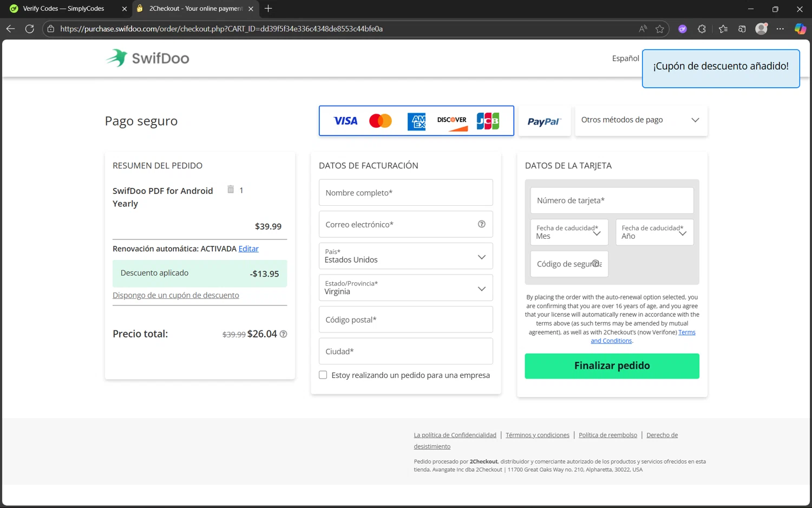The height and width of the screenshot is (508, 812).
Task: Click the SwifDoo logo
Action: tap(147, 58)
